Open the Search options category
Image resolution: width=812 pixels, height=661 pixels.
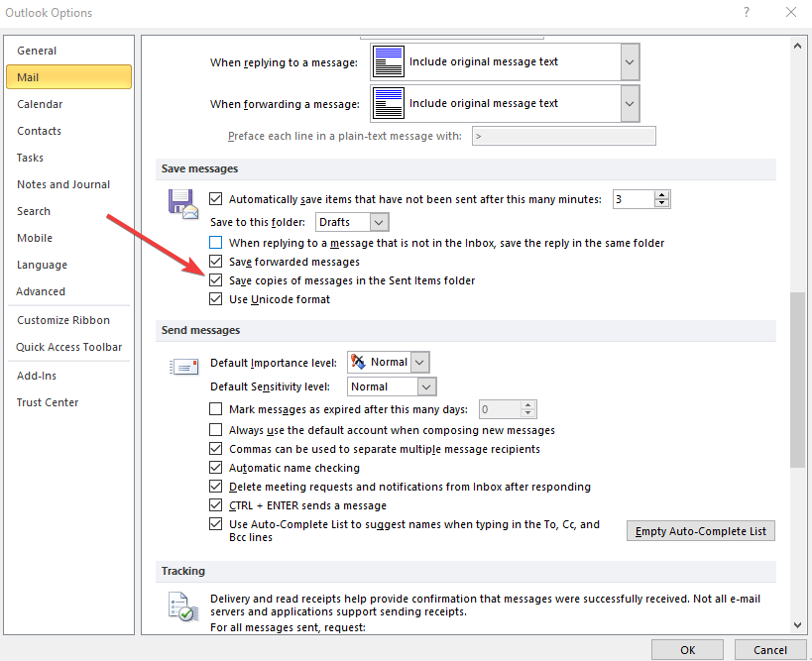68,211
